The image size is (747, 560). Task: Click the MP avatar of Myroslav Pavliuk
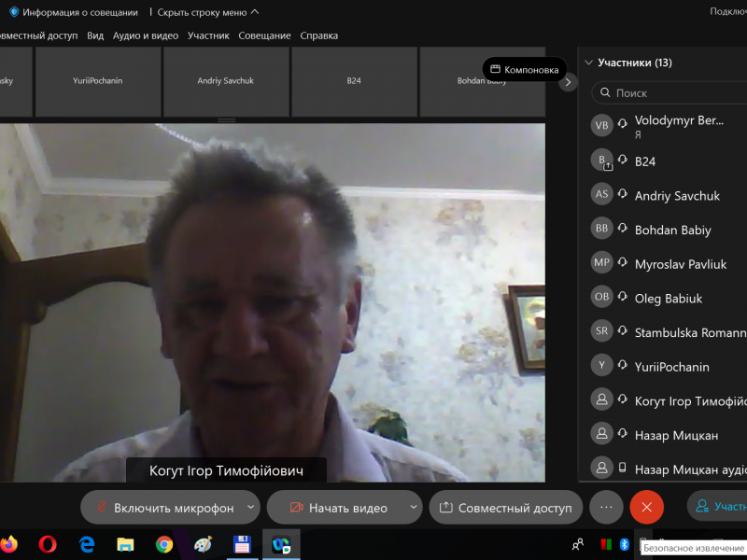(x=602, y=263)
